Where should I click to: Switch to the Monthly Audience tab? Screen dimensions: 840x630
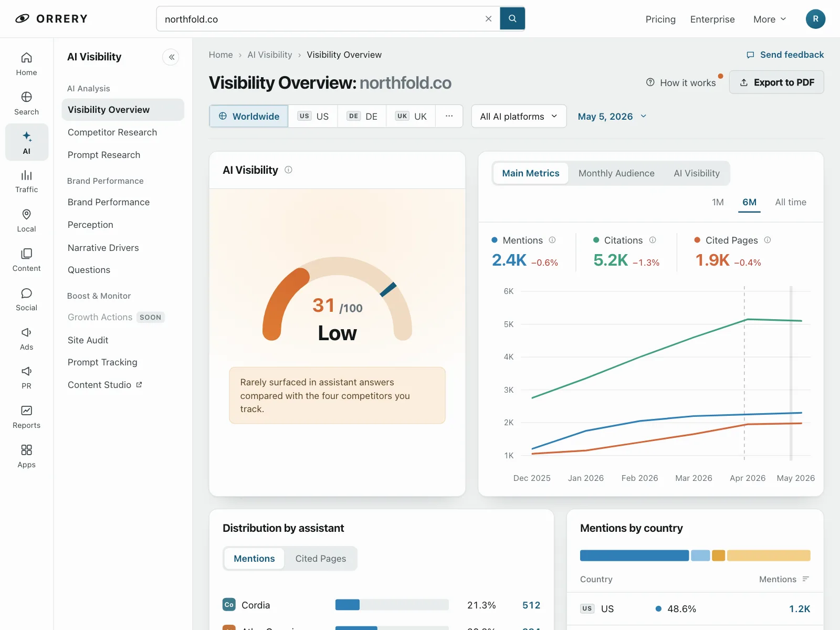coord(616,173)
